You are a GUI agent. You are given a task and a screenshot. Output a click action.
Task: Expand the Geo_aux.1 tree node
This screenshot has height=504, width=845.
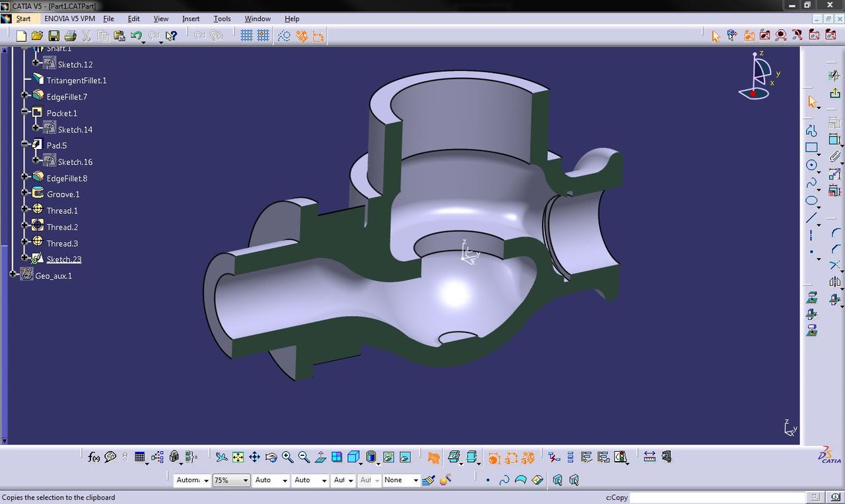pyautogui.click(x=13, y=274)
